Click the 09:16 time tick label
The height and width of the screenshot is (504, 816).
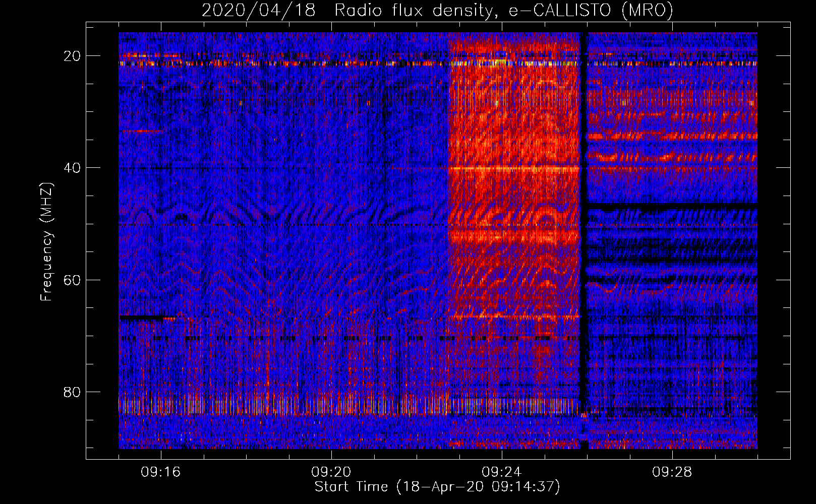(161, 472)
